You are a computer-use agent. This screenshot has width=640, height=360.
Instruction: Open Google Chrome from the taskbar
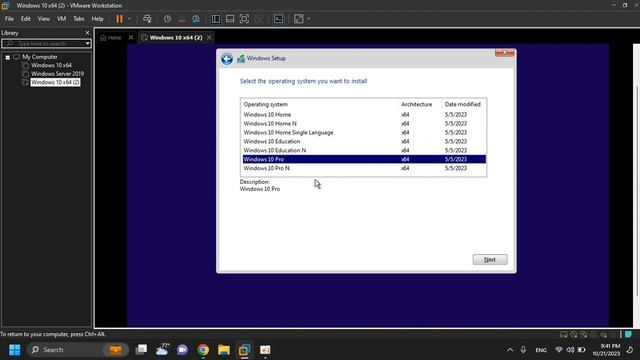pyautogui.click(x=203, y=350)
